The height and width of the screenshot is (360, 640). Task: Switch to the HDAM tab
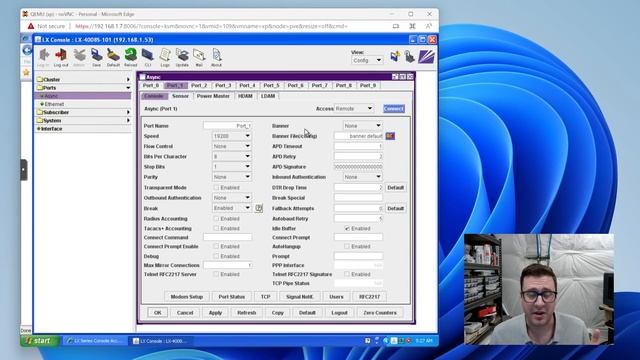click(x=245, y=96)
